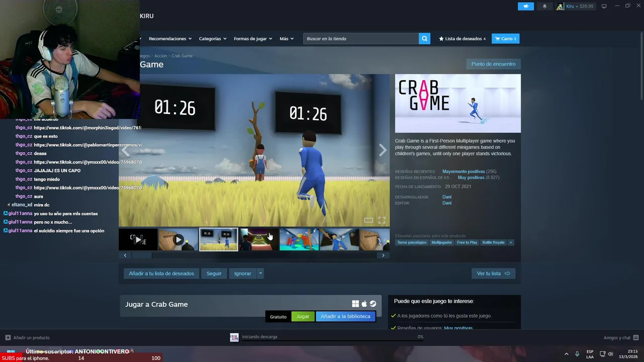Open the volume tray icon
The width and height of the screenshot is (644, 362).
(x=610, y=354)
